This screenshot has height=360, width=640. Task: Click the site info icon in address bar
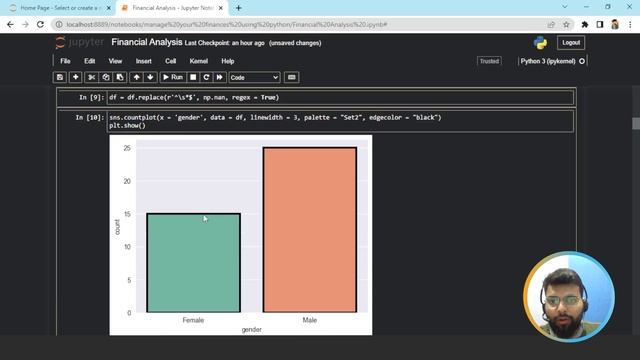[59, 24]
